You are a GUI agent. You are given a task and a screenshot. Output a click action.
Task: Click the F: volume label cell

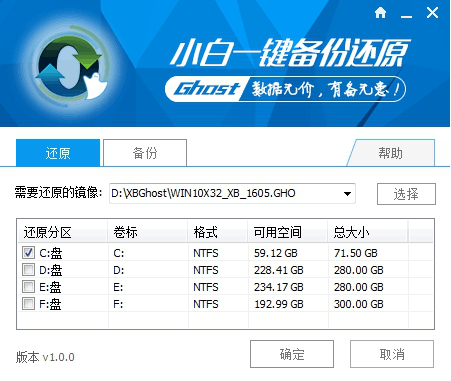point(118,304)
